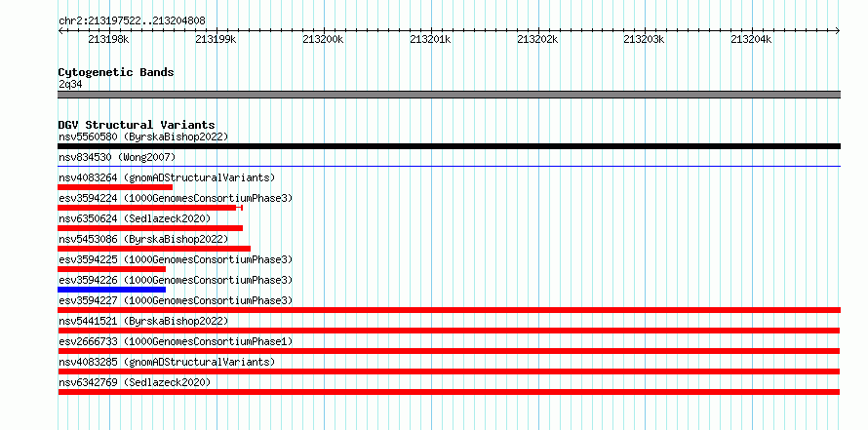Click the 213199k ruler tick label
Image resolution: width=868 pixels, height=430 pixels.
click(216, 40)
